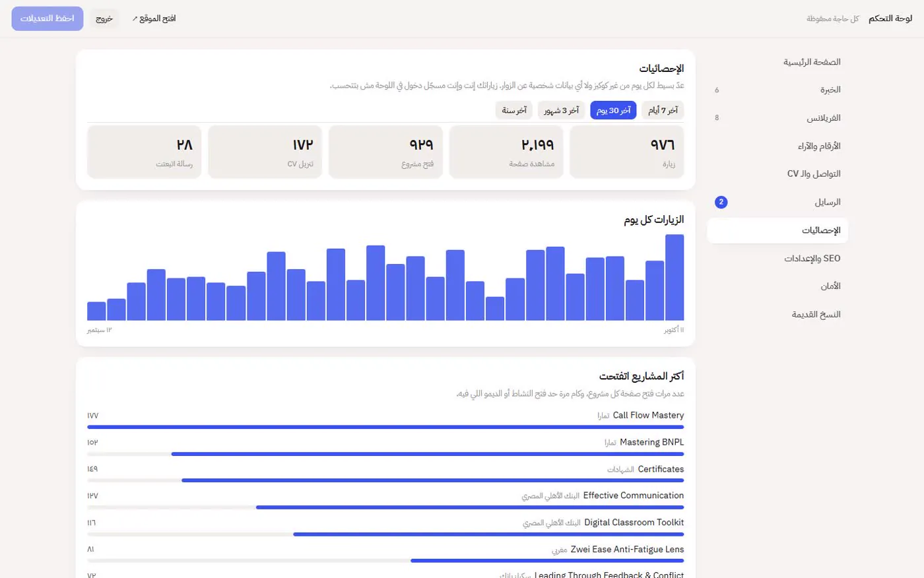Click the ١١ أكتوبر chart axis label
Screen dimensions: 924x578
(674, 330)
